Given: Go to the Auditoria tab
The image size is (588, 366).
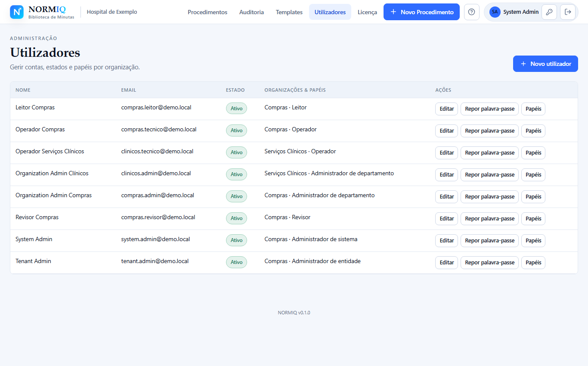Looking at the screenshot, I should (251, 12).
